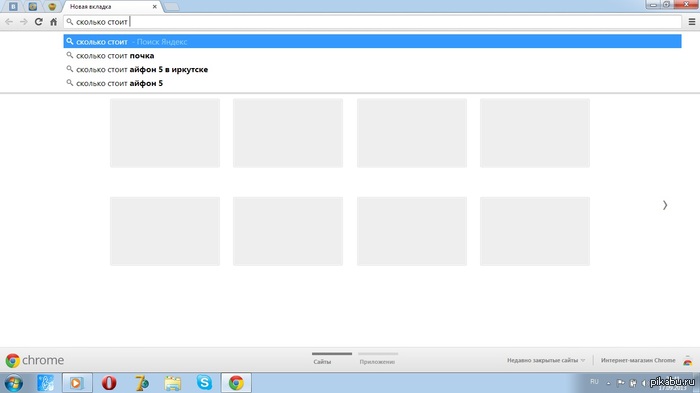
Task: Show next page of thumbnails arrow
Action: 665,205
